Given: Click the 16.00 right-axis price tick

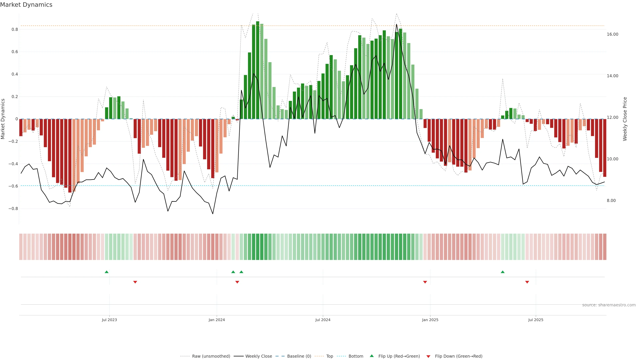Looking at the screenshot, I should (612, 34).
